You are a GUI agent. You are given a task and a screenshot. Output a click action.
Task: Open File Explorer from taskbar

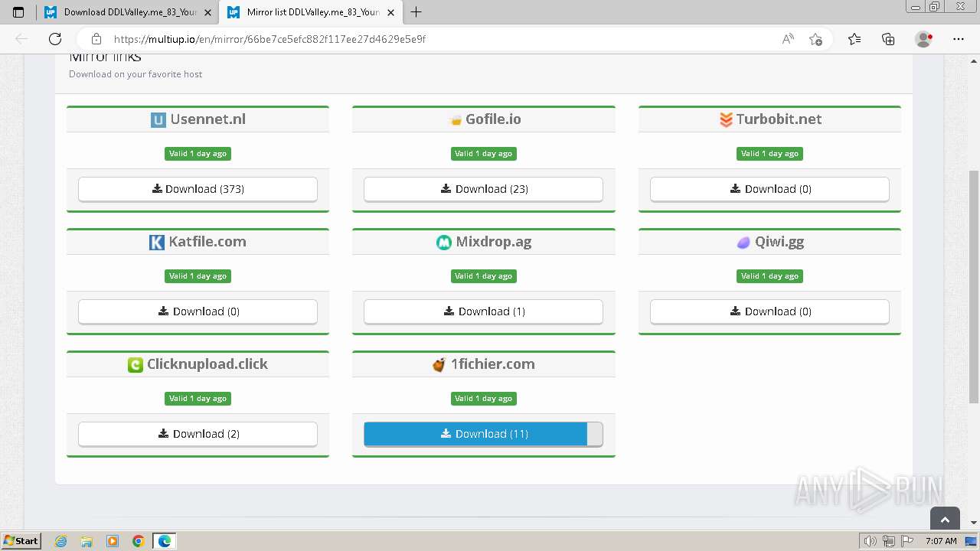tap(87, 541)
